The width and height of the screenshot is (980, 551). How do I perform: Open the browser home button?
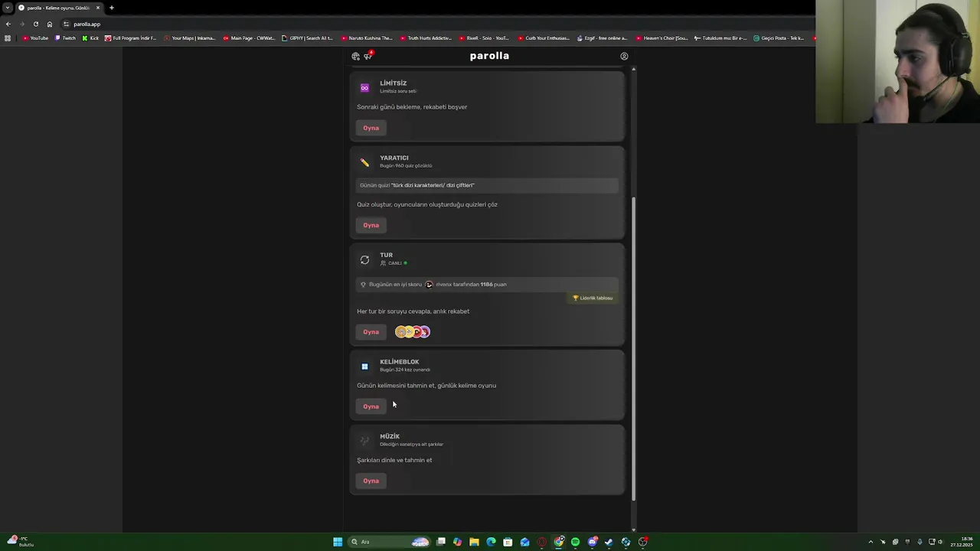point(50,24)
